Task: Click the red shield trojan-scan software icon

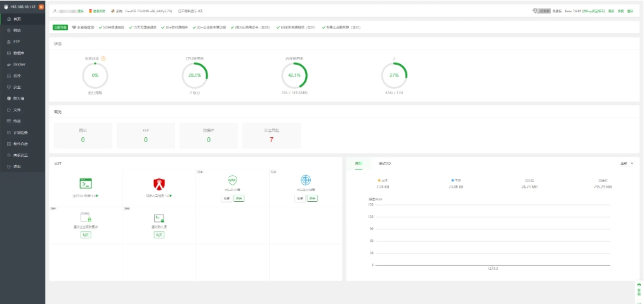Action: (159, 184)
